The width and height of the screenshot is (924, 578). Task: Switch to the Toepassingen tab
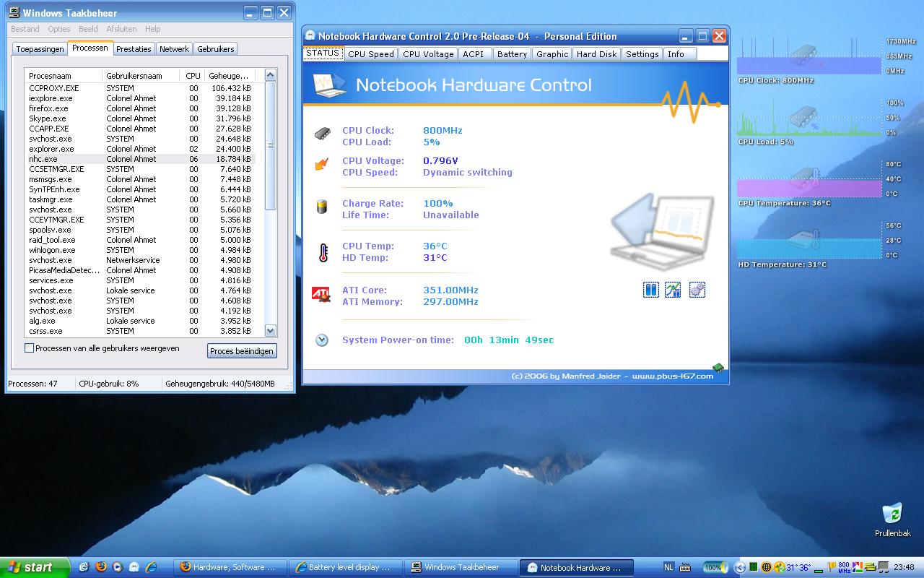tap(40, 49)
